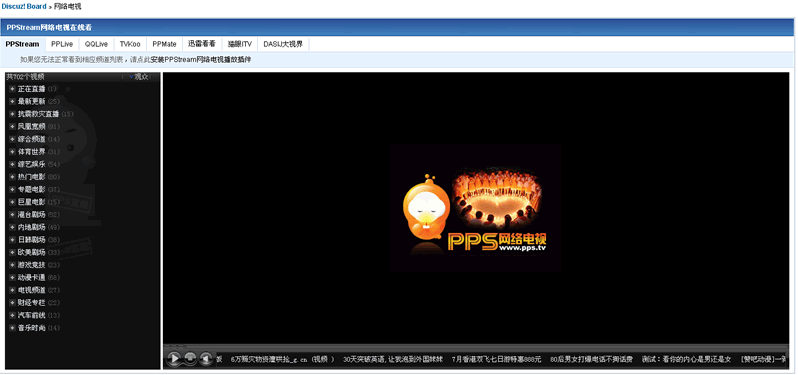This screenshot has width=798, height=375.
Task: Mute the player with speaker icon
Action: 206,359
